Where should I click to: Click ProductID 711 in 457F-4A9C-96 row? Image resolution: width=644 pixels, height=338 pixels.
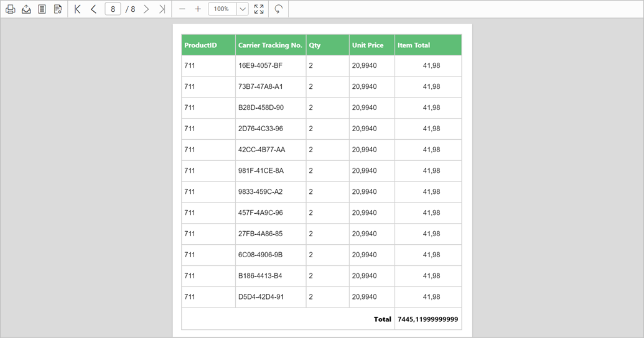point(189,212)
